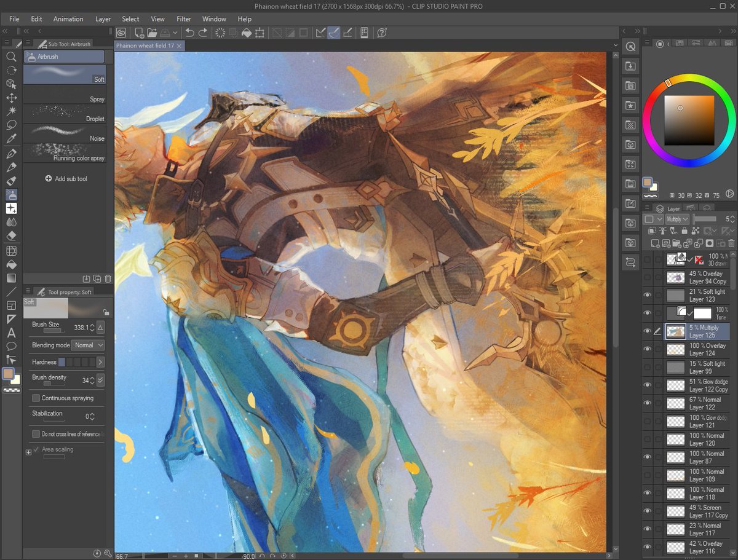Screen dimensions: 738x560
Task: Select the Airbrush tool in toolbox
Action: point(11,194)
